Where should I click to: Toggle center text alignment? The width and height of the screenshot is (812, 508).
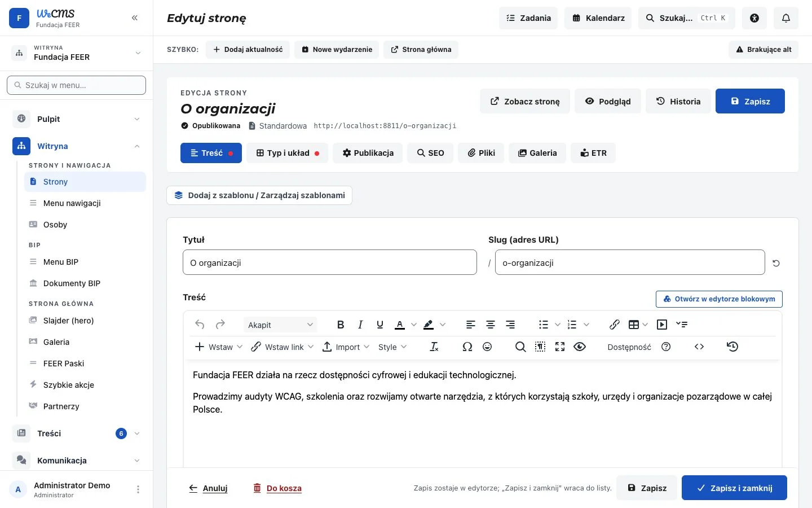pos(491,325)
